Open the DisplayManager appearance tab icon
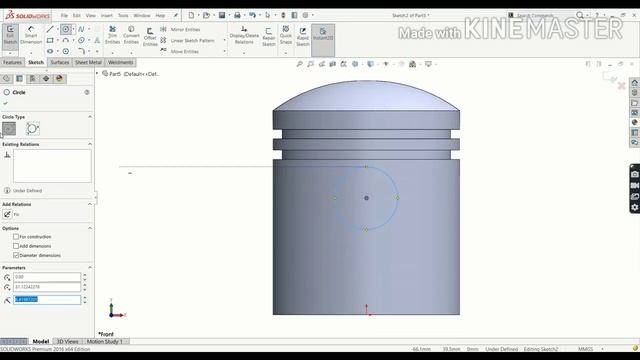This screenshot has height=360, width=640. click(x=59, y=78)
